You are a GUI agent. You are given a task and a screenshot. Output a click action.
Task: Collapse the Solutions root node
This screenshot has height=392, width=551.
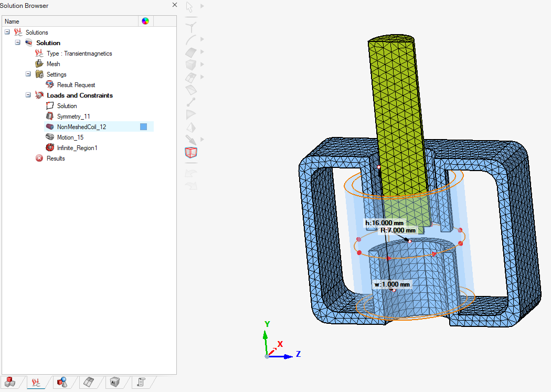(7, 33)
